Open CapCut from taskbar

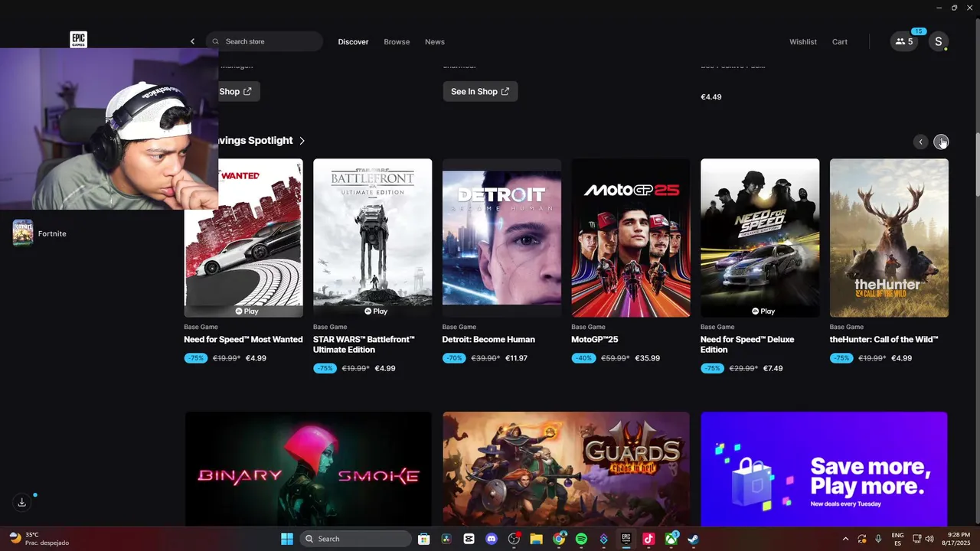(469, 539)
